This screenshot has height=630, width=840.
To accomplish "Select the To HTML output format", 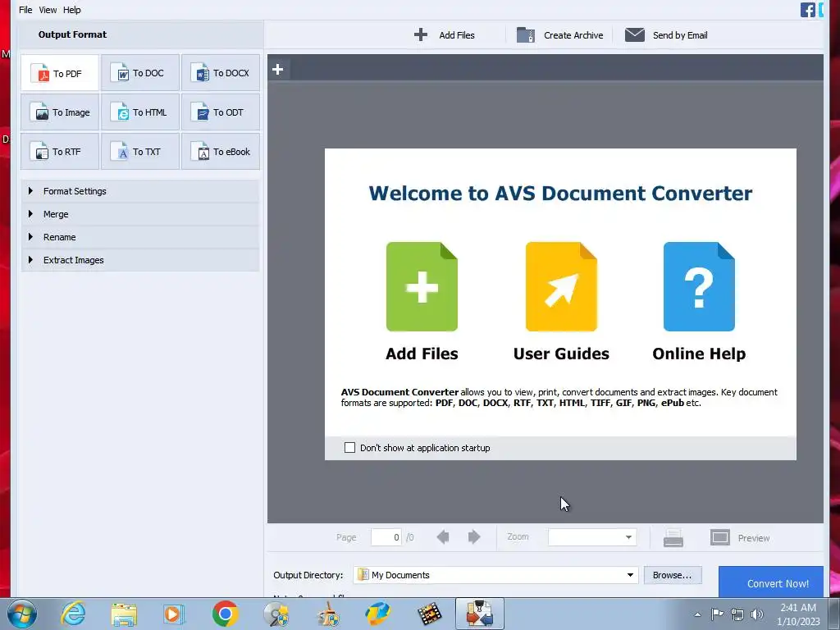I will (140, 112).
